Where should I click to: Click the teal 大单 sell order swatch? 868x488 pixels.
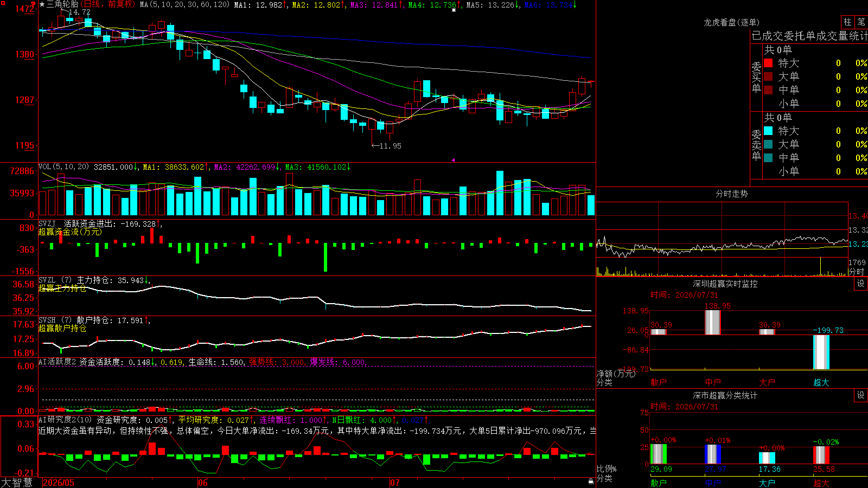(x=768, y=144)
